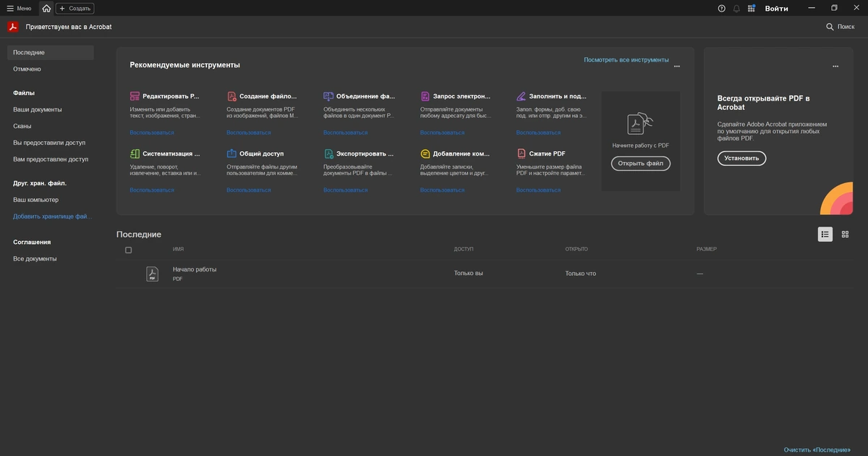Click Воспользоваться under Экспортировать PDF
868x456 pixels.
tap(346, 190)
